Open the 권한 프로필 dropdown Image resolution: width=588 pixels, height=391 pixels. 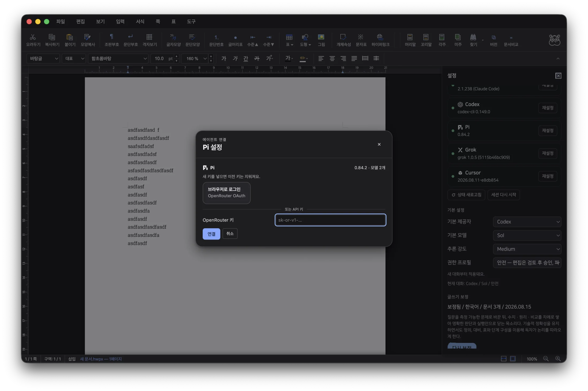527,262
